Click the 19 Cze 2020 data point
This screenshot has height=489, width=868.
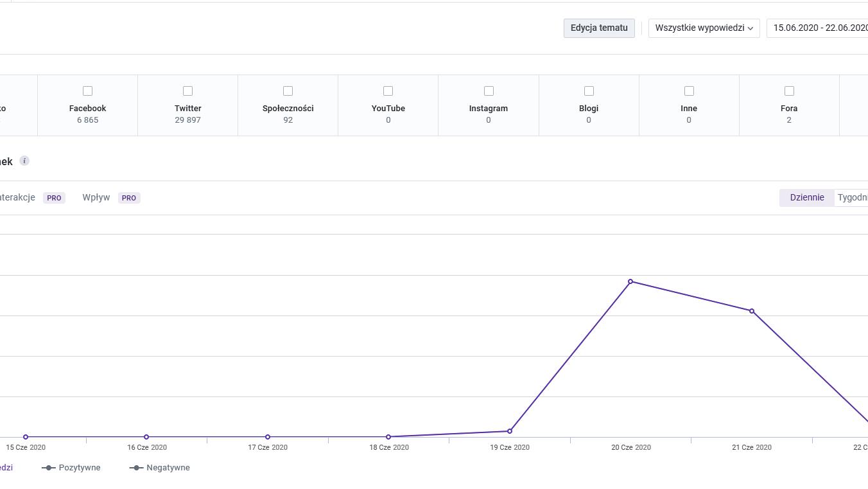(x=510, y=431)
